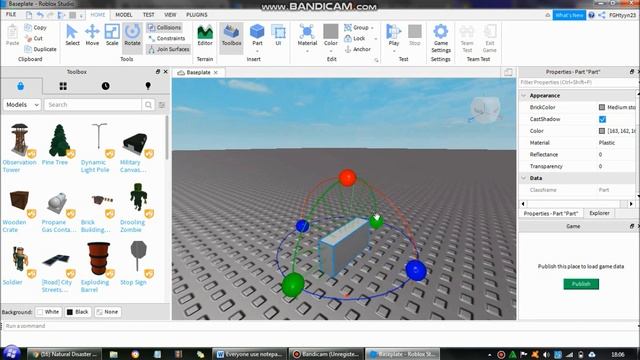Open the Terrain Editor
This screenshot has width=640, height=360.
point(205,35)
